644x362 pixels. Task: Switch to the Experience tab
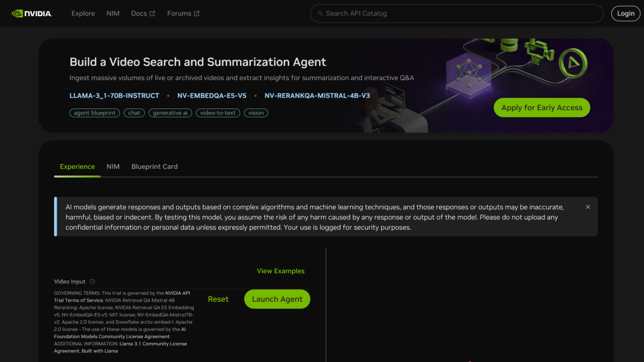(x=77, y=166)
